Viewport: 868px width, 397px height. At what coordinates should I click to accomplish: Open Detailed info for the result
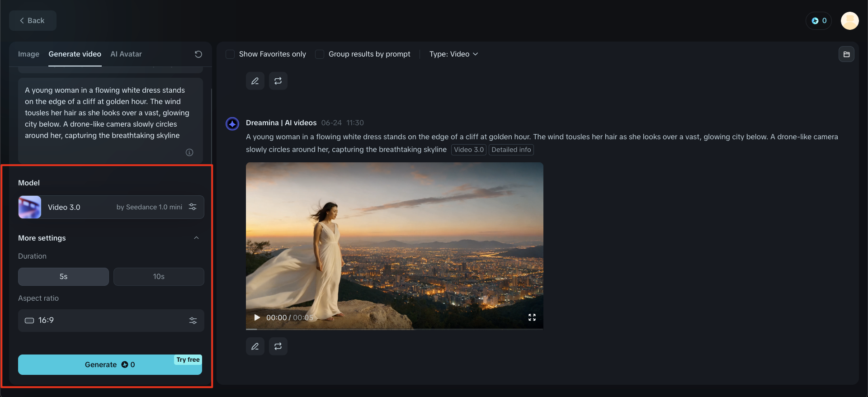click(x=511, y=150)
